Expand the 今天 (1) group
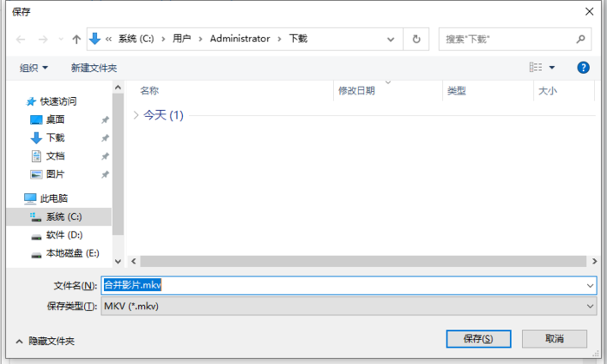The height and width of the screenshot is (364, 607). (136, 114)
